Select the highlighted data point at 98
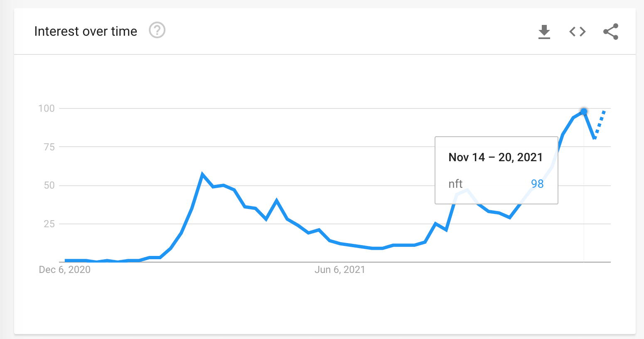This screenshot has height=339, width=644. point(583,111)
